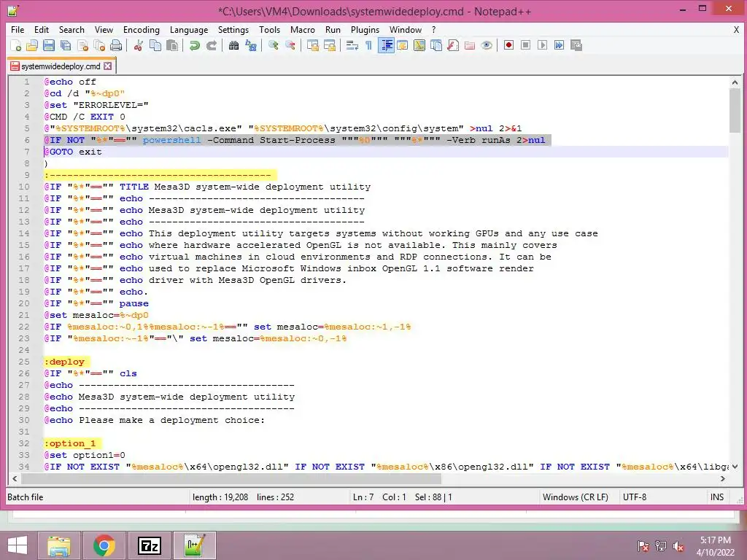The image size is (747, 560).
Task: Close current document via menu bar X
Action: pyautogui.click(x=736, y=29)
